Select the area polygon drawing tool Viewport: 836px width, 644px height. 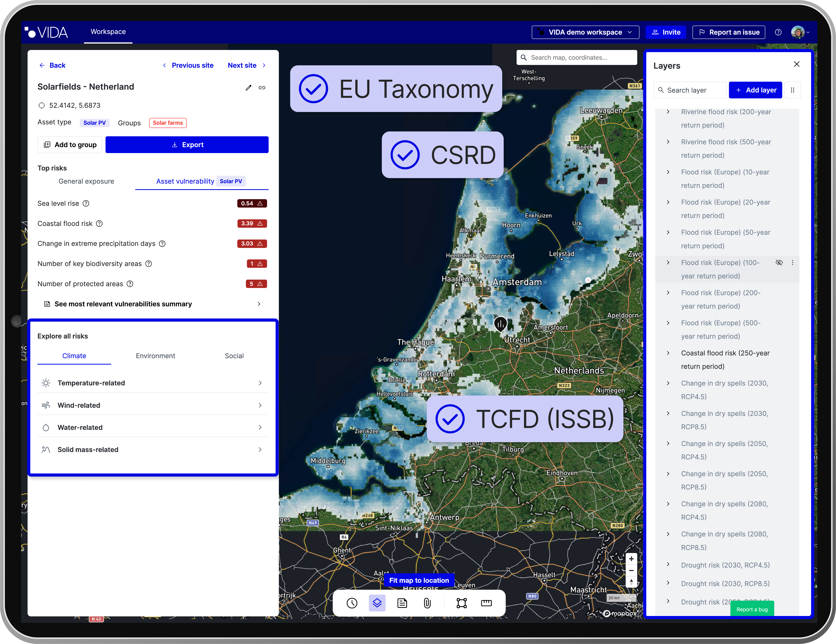(x=462, y=603)
